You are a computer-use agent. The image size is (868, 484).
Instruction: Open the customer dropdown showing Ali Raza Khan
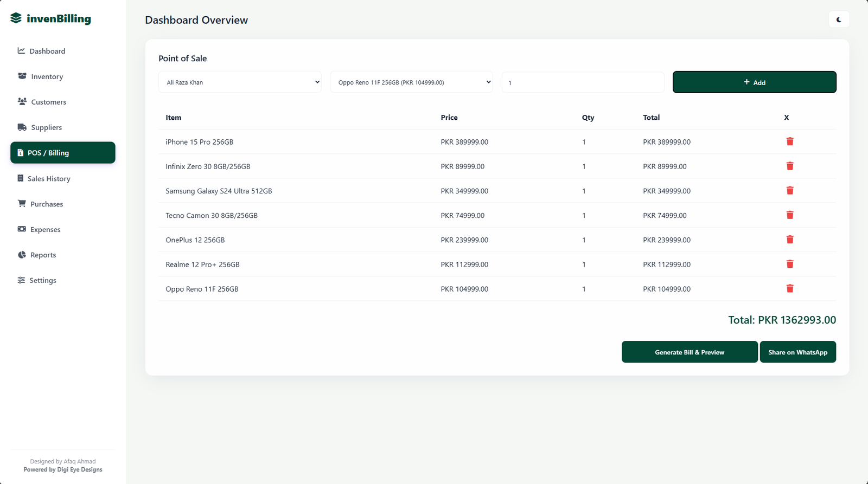click(x=240, y=82)
